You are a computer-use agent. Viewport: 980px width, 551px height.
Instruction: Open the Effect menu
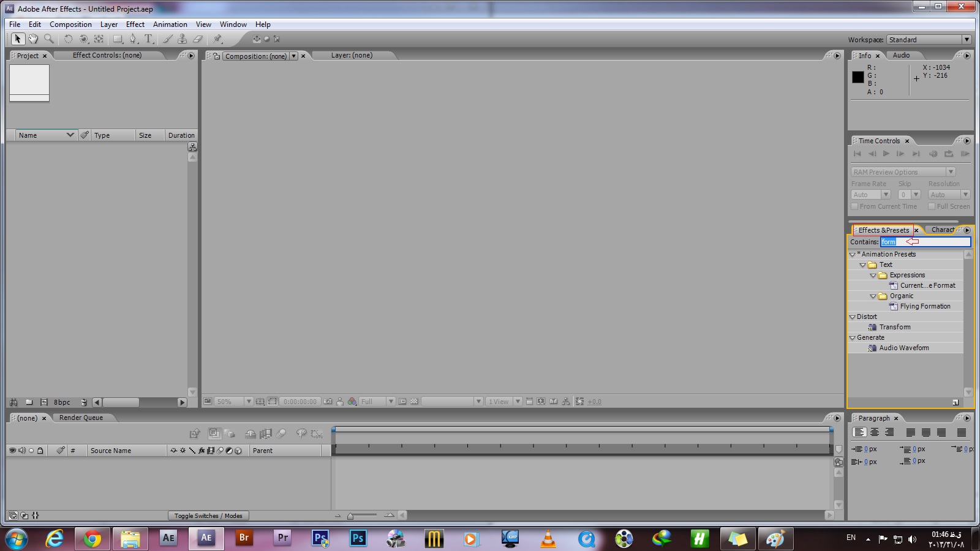[135, 24]
